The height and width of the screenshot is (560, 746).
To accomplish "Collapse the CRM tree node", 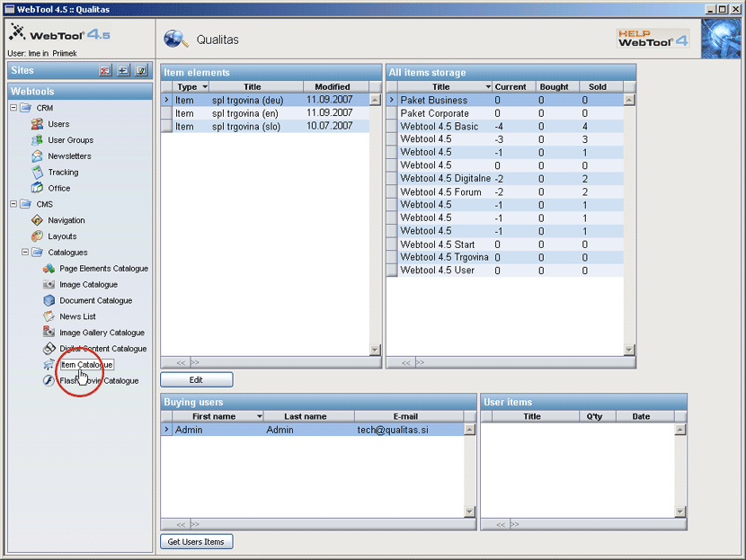I will (x=13, y=108).
